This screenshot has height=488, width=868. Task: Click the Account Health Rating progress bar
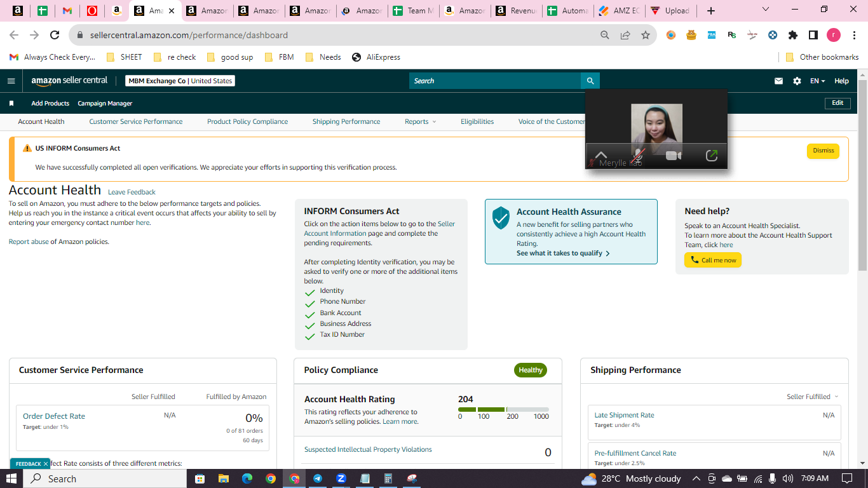[x=503, y=409]
